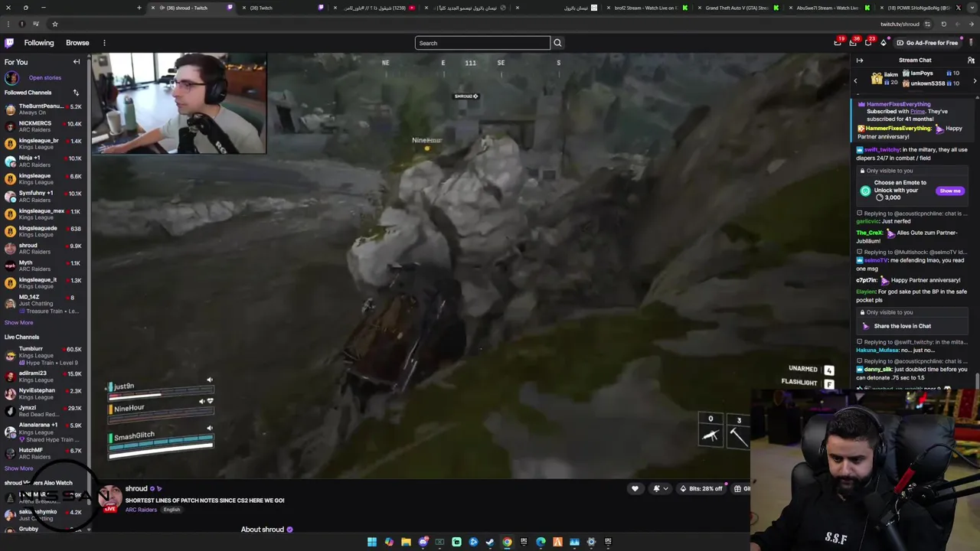
Task: Show more live channels
Action: [18, 468]
